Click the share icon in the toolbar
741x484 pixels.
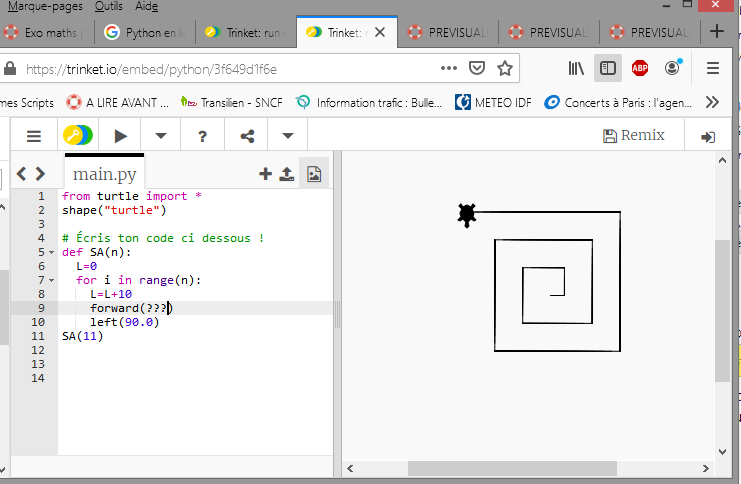tap(247, 136)
